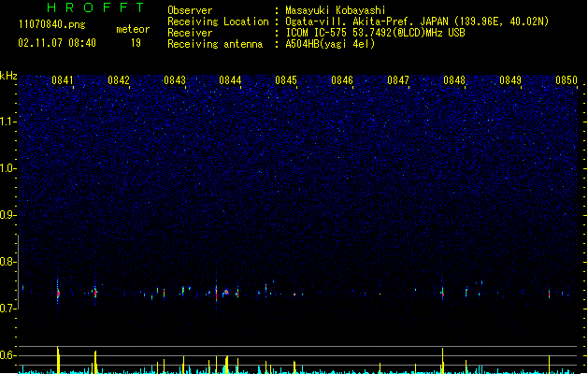Click the 1.0 kHz axis label
Viewport: 588px width, 374px height.
point(7,168)
